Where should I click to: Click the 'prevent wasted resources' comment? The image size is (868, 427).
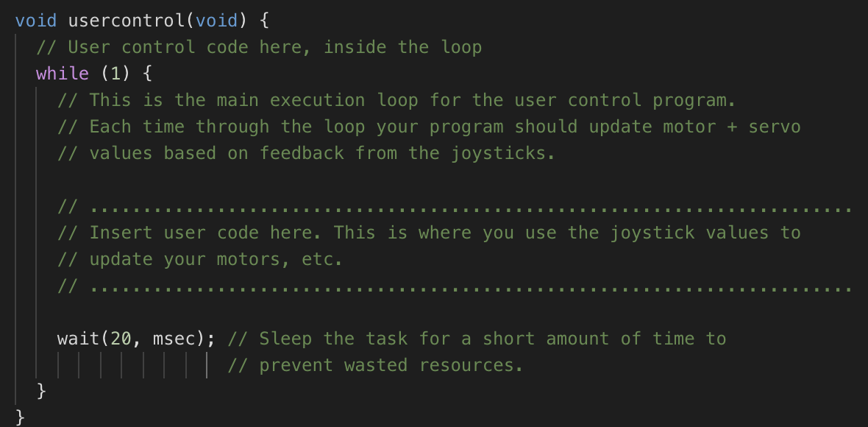click(x=375, y=365)
